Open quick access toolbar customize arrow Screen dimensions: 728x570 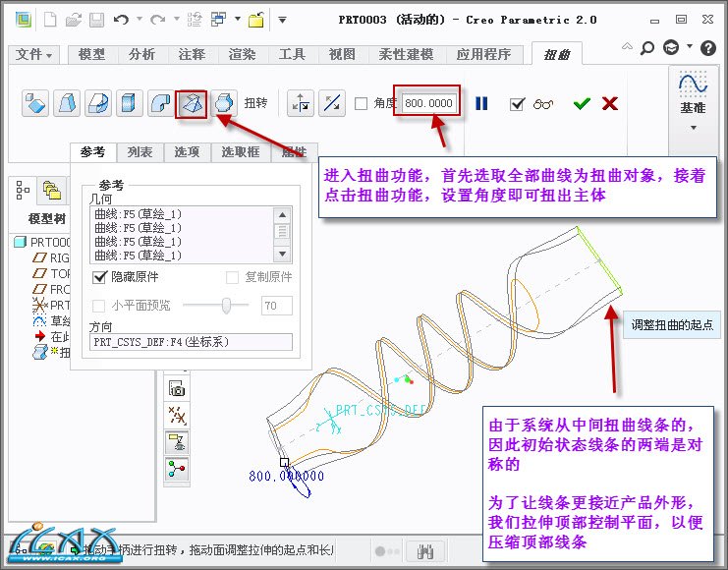pos(282,20)
